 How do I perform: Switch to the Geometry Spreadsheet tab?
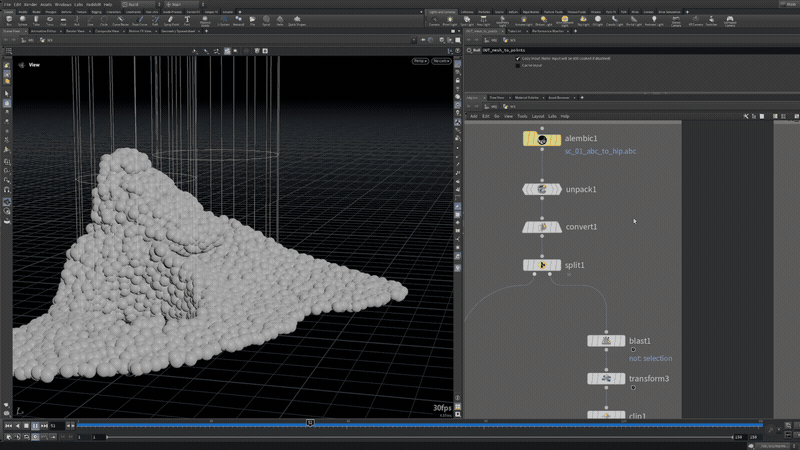tap(179, 31)
